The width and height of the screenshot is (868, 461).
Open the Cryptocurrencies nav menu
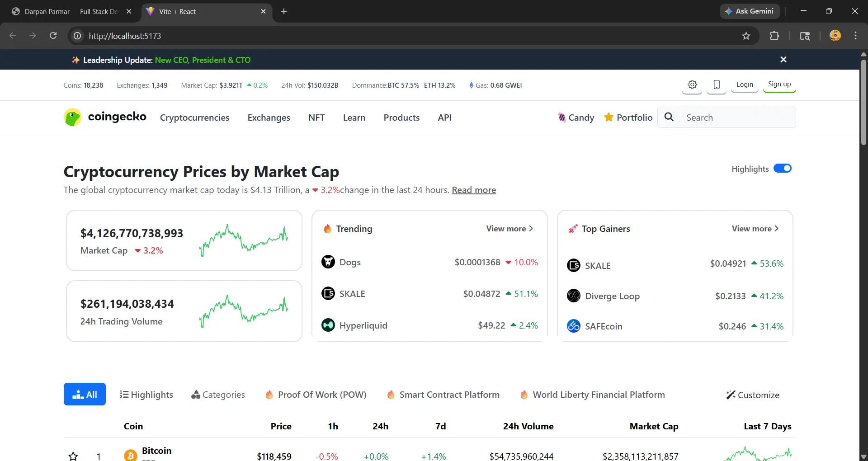(194, 118)
